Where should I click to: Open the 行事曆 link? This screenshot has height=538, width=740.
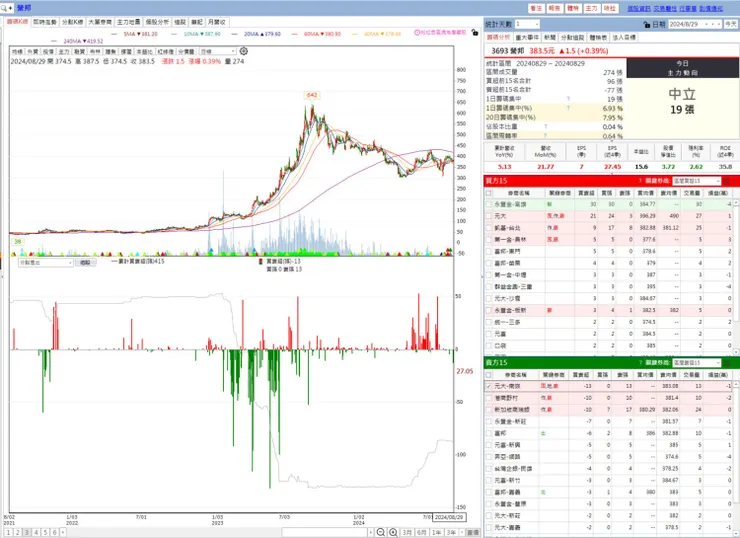point(688,8)
